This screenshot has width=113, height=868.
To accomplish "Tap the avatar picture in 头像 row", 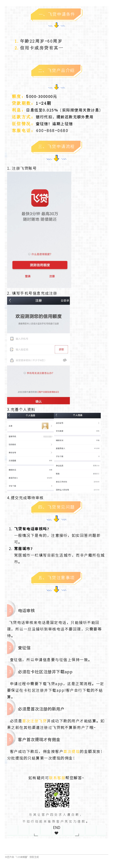I will click(45, 426).
